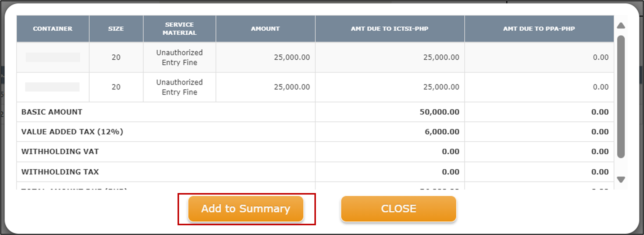Click the AMOUNT column header

[x=265, y=29]
